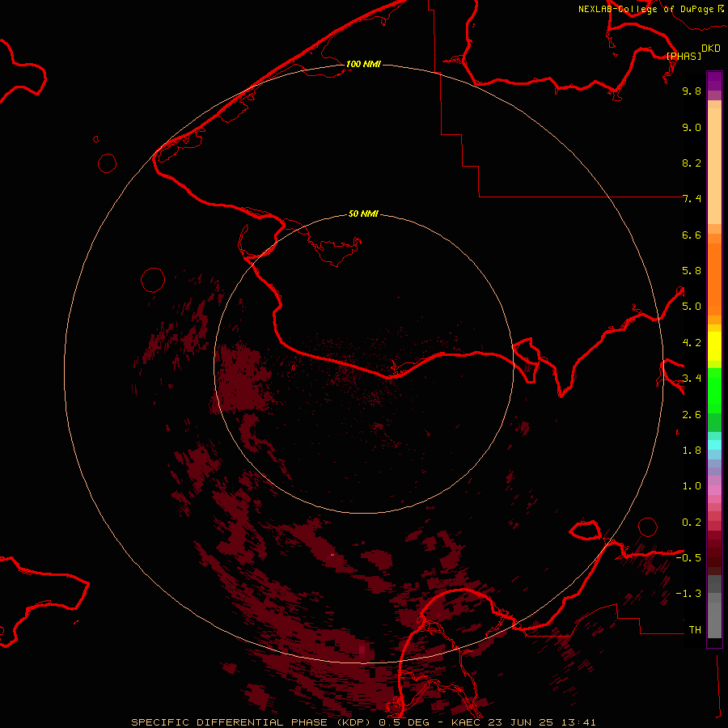Click the 8.2 value on color scale
Image resolution: width=728 pixels, height=728 pixels.
pos(692,163)
